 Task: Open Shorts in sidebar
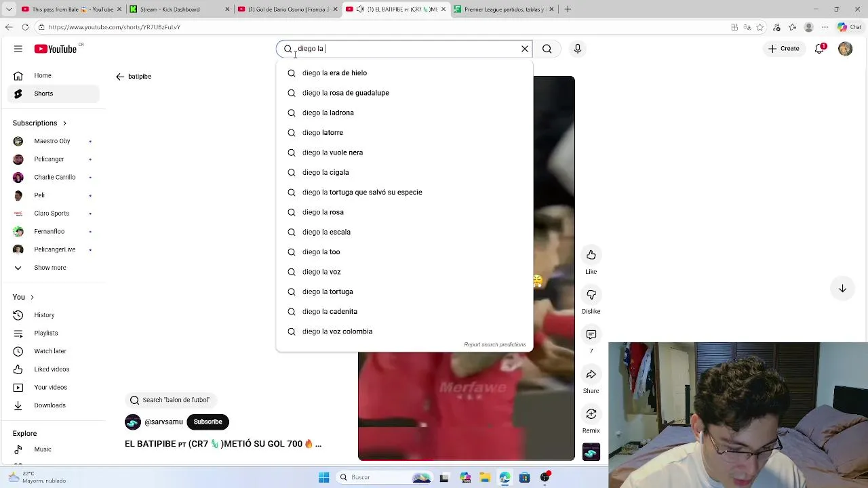(53, 94)
